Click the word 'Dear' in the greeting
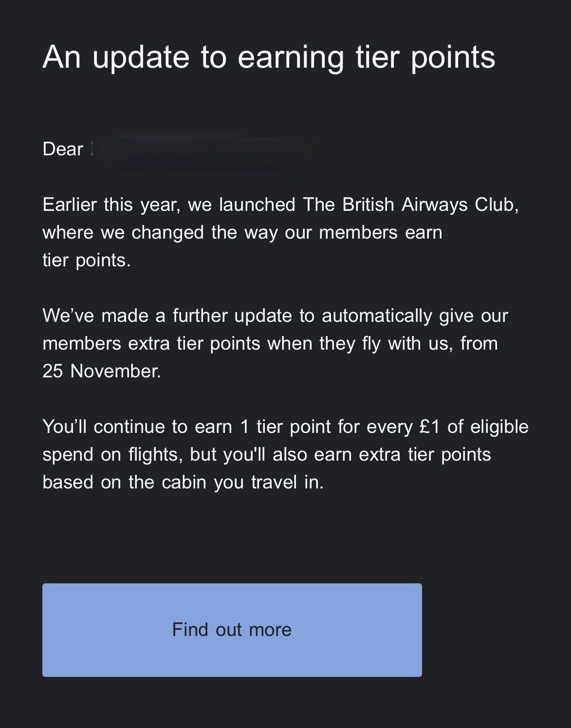Viewport: 571px width, 728px height. click(x=63, y=149)
